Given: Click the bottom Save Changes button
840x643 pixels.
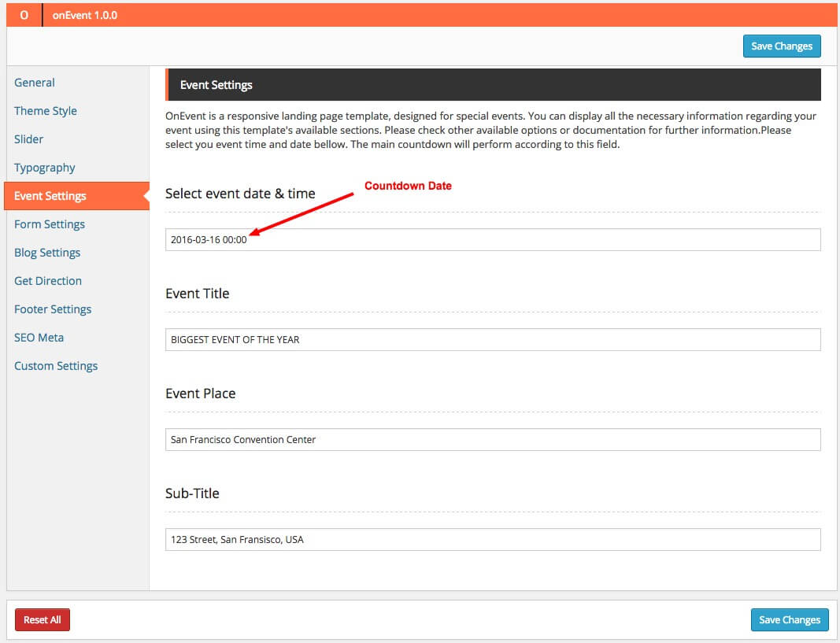Looking at the screenshot, I should (789, 620).
